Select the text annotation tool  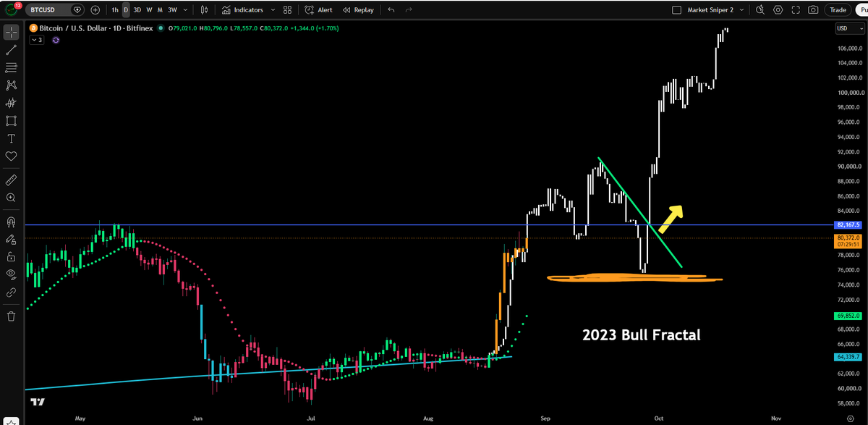point(12,138)
